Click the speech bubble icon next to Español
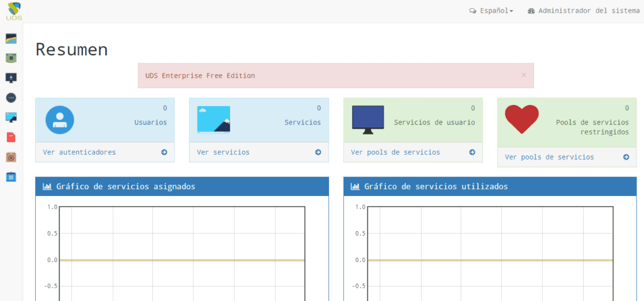The height and width of the screenshot is (301, 644). coord(473,11)
